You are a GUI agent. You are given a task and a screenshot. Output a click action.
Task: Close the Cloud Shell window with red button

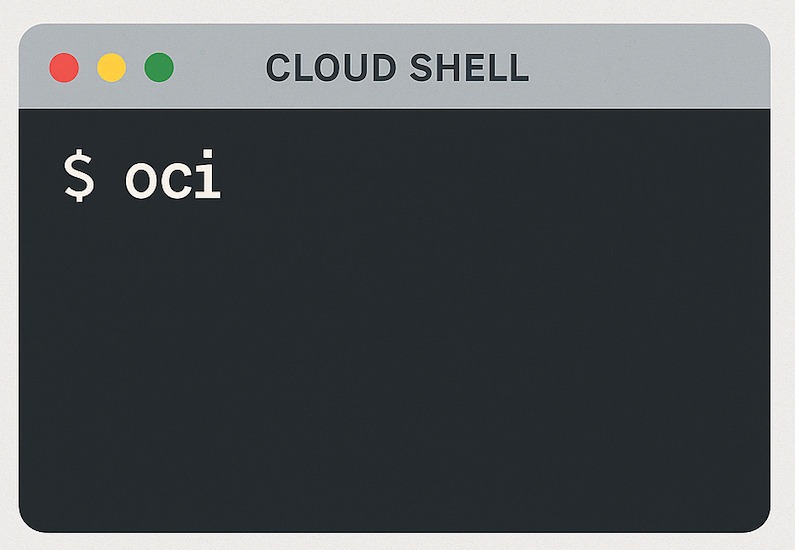pyautogui.click(x=64, y=68)
